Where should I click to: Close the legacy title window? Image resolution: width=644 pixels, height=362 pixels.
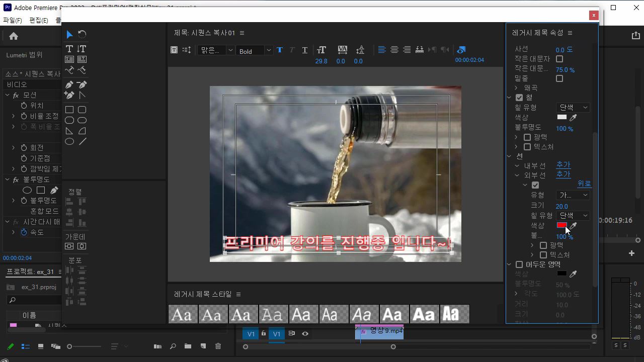click(x=594, y=15)
